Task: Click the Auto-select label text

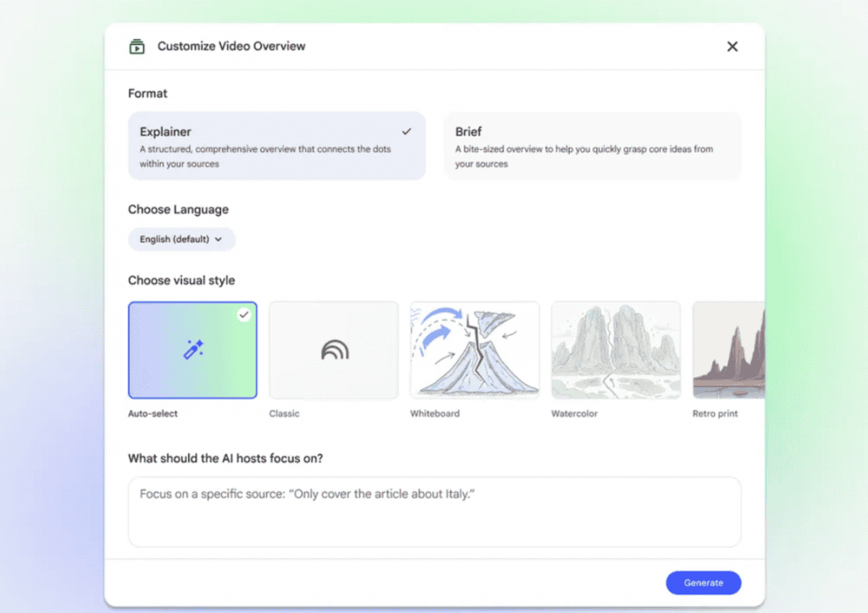Action: click(153, 414)
